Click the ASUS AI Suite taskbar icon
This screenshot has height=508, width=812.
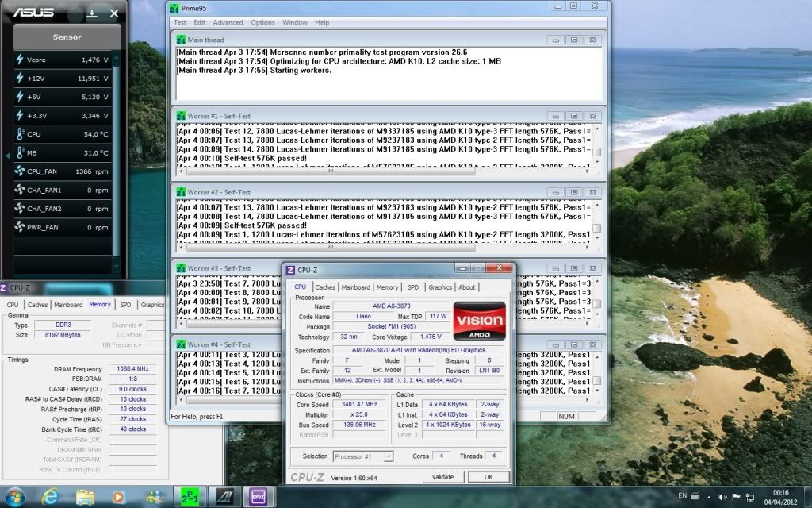[224, 497]
